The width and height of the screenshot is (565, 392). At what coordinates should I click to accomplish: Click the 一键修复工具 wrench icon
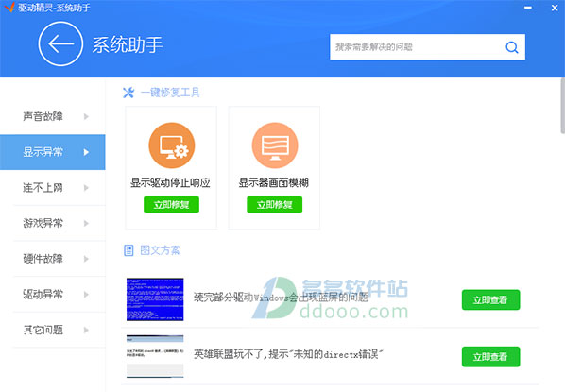(x=128, y=93)
